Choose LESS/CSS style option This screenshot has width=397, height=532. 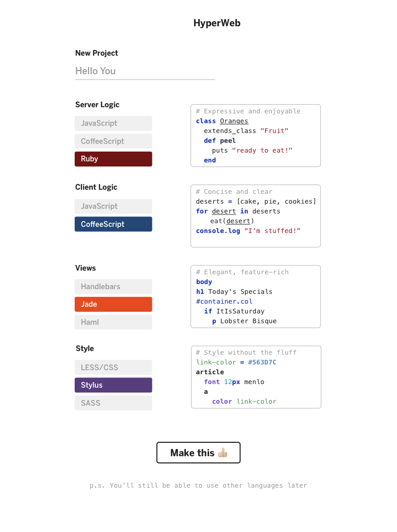click(x=113, y=368)
